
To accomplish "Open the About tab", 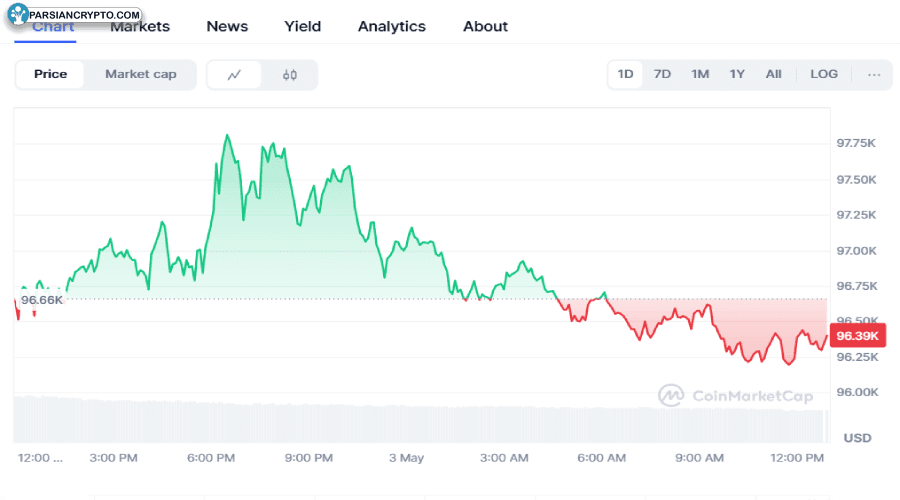I will 486,26.
